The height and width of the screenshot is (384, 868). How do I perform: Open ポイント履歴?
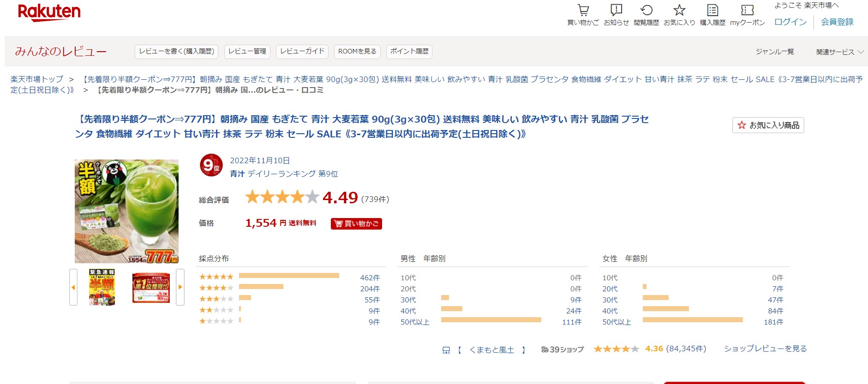coord(409,51)
